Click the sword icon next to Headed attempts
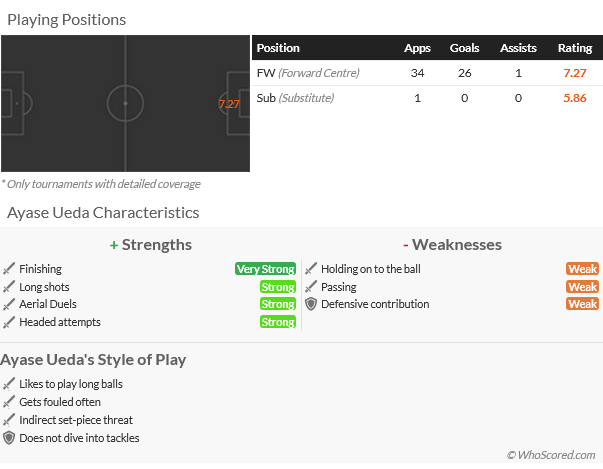The image size is (603, 469). 9,322
